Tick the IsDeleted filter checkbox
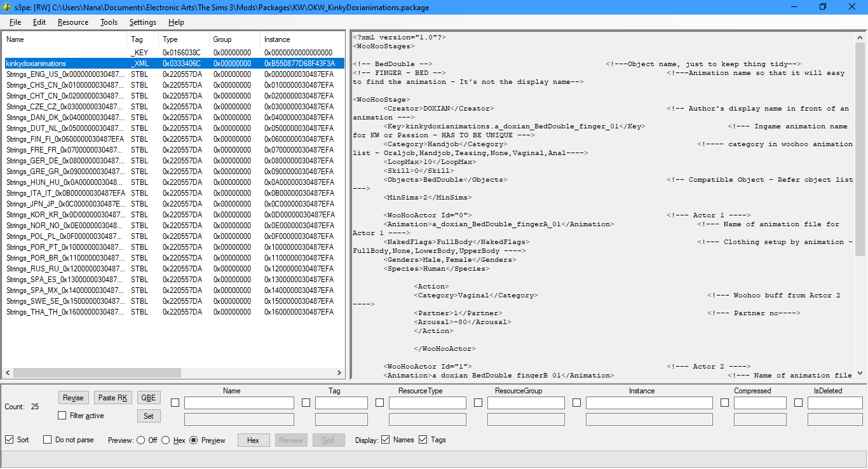868x469 pixels. point(799,403)
